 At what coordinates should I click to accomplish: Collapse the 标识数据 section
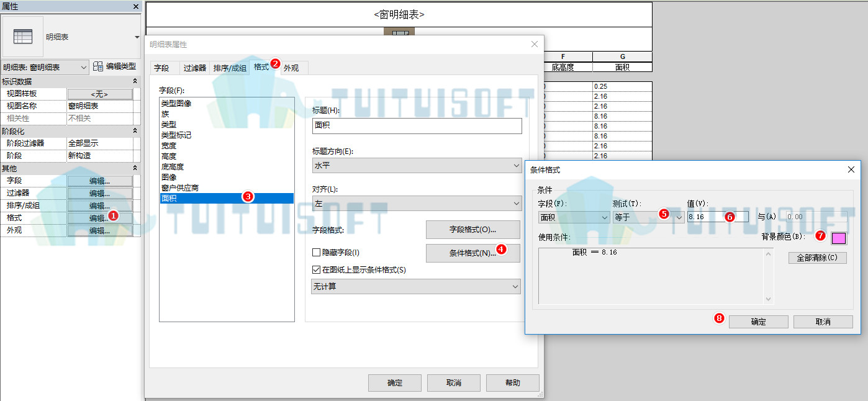coord(135,81)
